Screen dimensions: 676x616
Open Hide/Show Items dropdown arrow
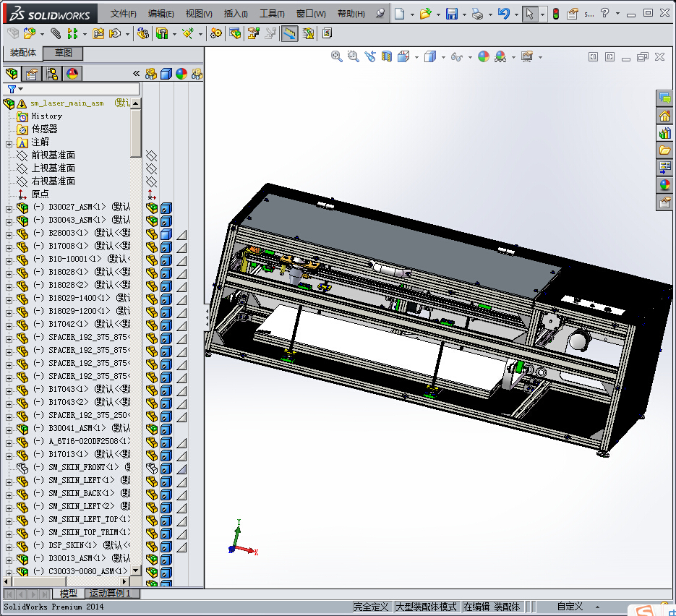coord(470,57)
